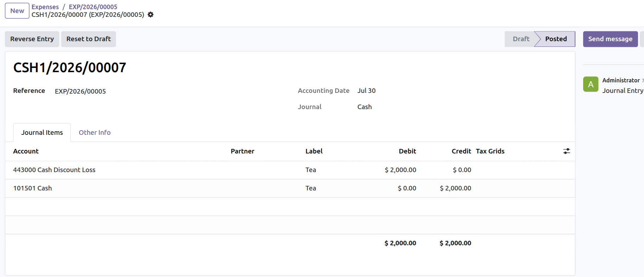This screenshot has width=644, height=277.
Task: Click debit $ 0.00 of 101501 Cash
Action: pyautogui.click(x=407, y=188)
